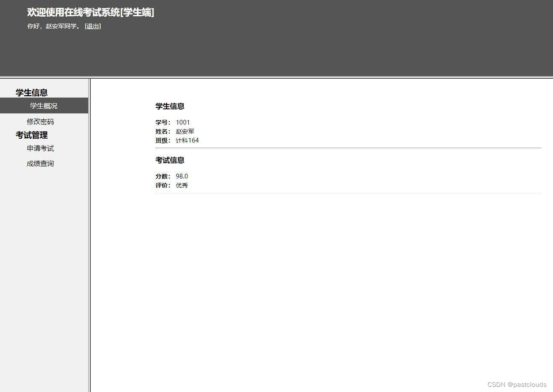Click the 学号： label
This screenshot has height=392, width=553.
(163, 122)
